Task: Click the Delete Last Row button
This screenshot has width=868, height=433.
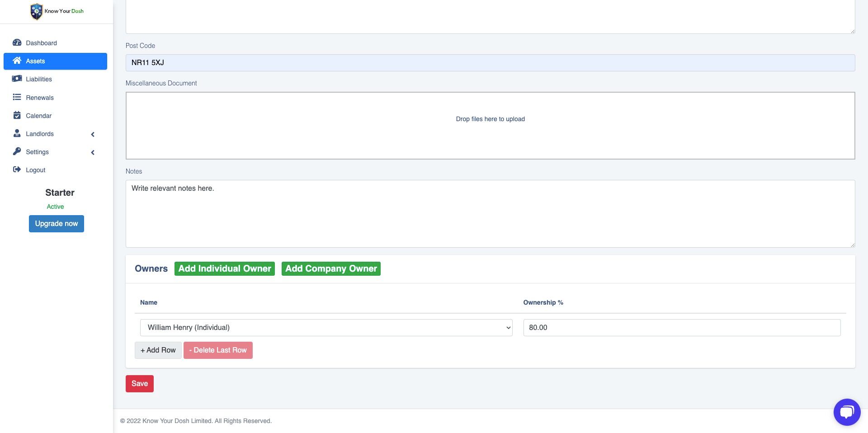Action: (x=218, y=350)
